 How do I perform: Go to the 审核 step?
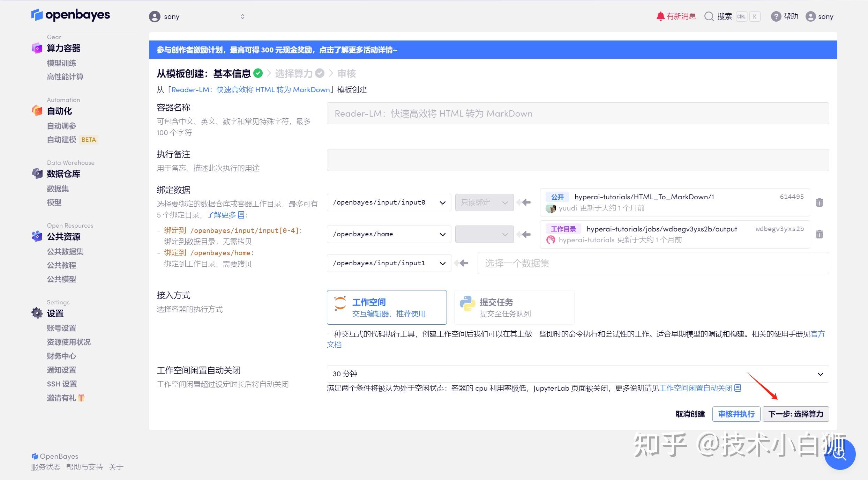(x=347, y=74)
